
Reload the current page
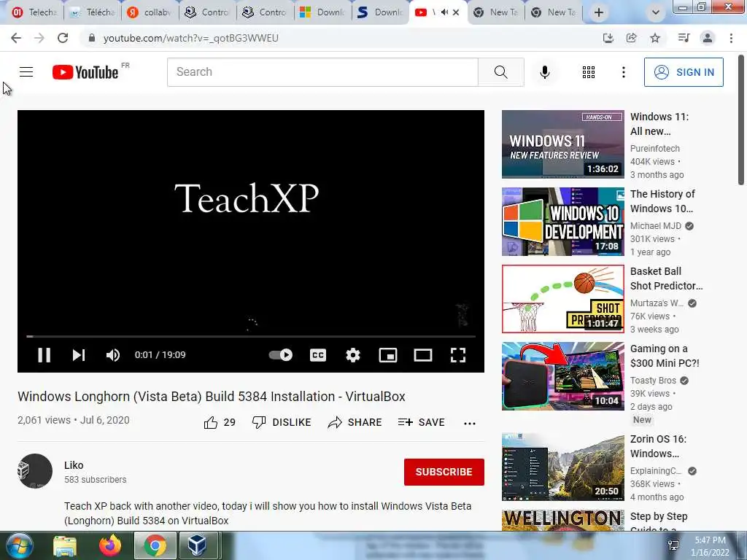pos(63,38)
